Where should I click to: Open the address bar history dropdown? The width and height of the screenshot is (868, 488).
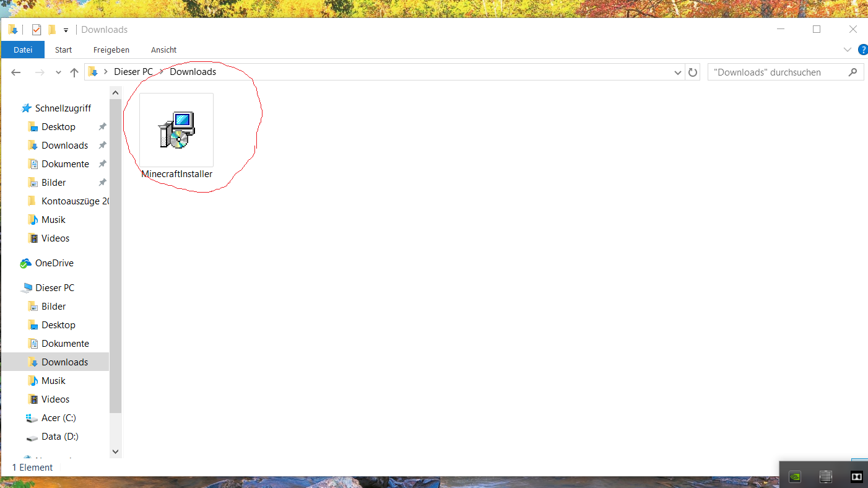click(678, 72)
